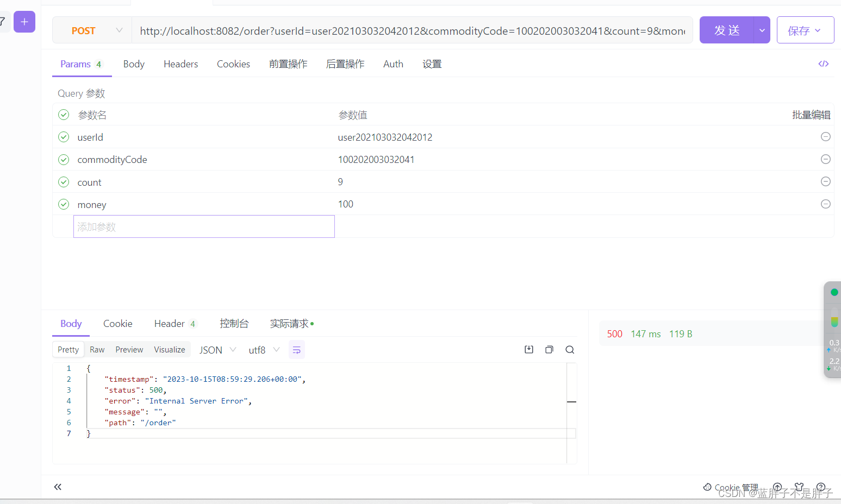The width and height of the screenshot is (841, 504).
Task: Disable the money parameter
Action: tap(64, 204)
